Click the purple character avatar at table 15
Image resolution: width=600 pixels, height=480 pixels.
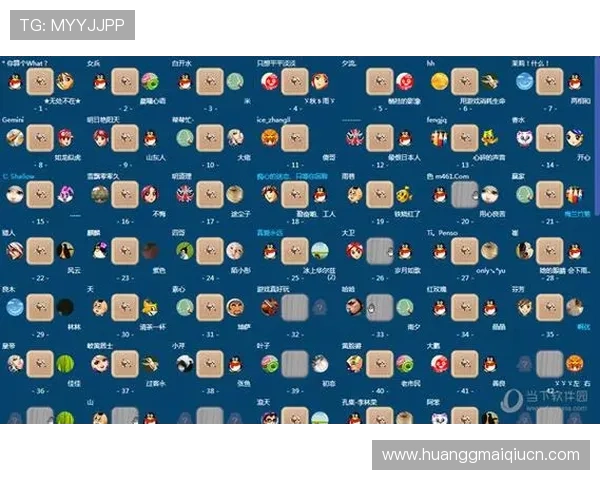[65, 194]
